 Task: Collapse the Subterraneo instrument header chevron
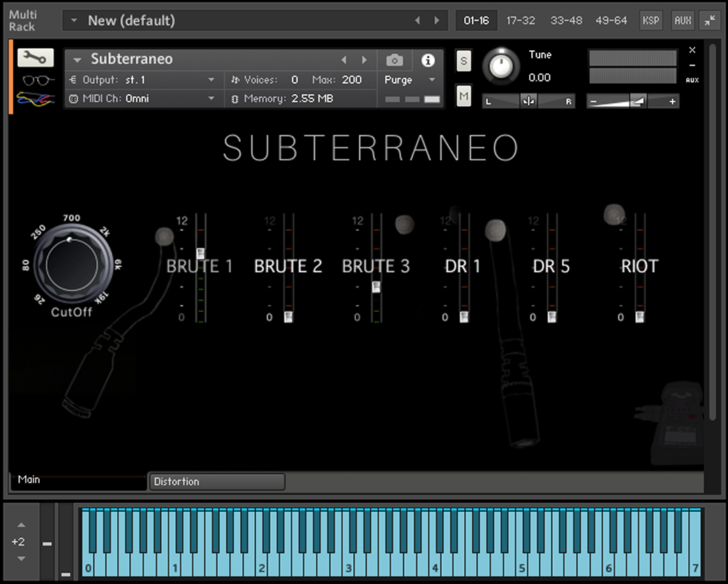click(x=76, y=59)
